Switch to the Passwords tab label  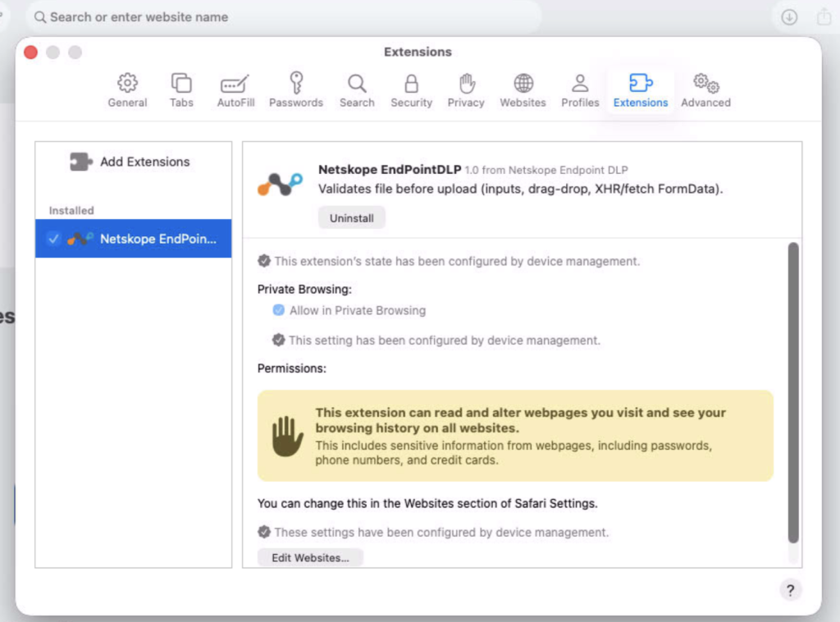tap(296, 103)
